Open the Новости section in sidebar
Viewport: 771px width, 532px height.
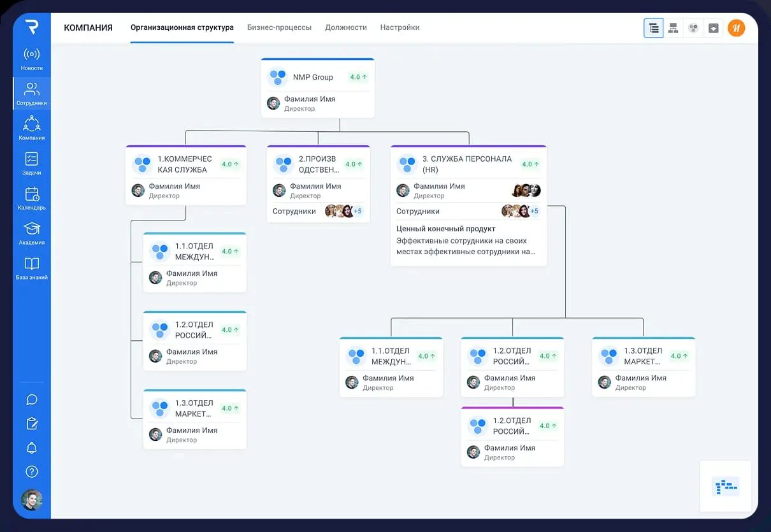click(31, 59)
